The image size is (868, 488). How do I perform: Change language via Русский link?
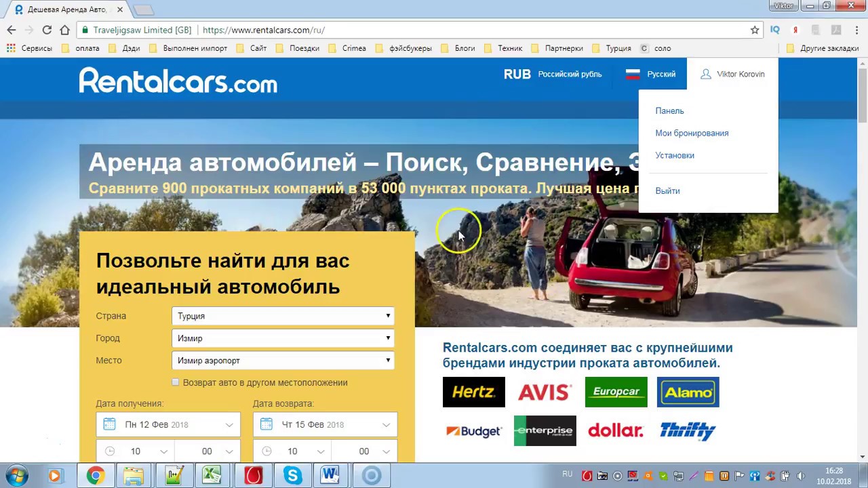(x=661, y=74)
